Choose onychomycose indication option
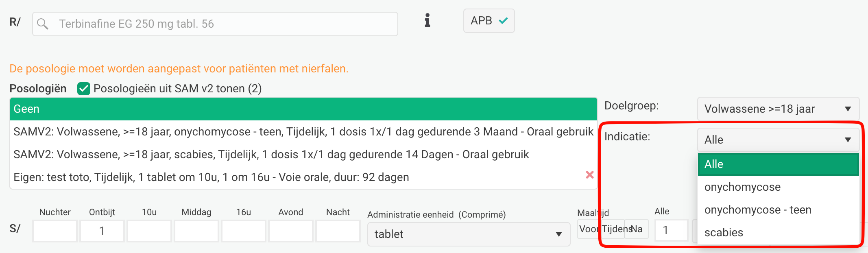The width and height of the screenshot is (868, 253). click(x=742, y=187)
